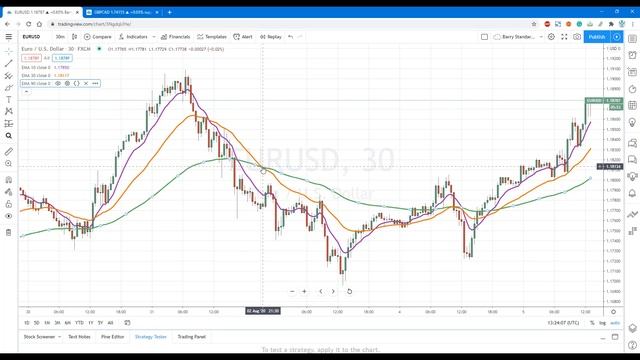Open chart settings gear in top toolbar
640x360 pixels.
pos(551,37)
